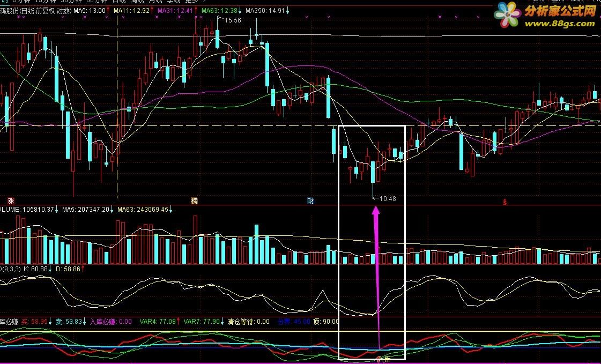Click the 财 info marker on the chart
This screenshot has height=364, width=601.
pos(310,201)
